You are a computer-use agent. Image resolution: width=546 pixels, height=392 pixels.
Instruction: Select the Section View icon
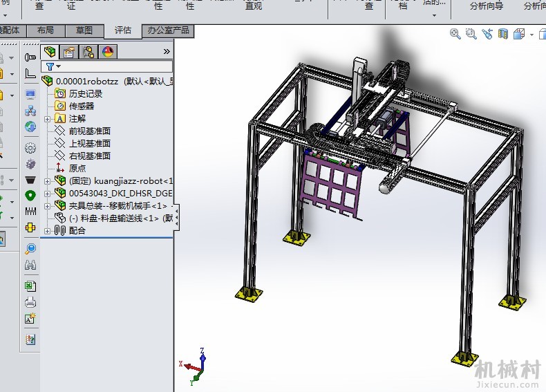point(503,34)
